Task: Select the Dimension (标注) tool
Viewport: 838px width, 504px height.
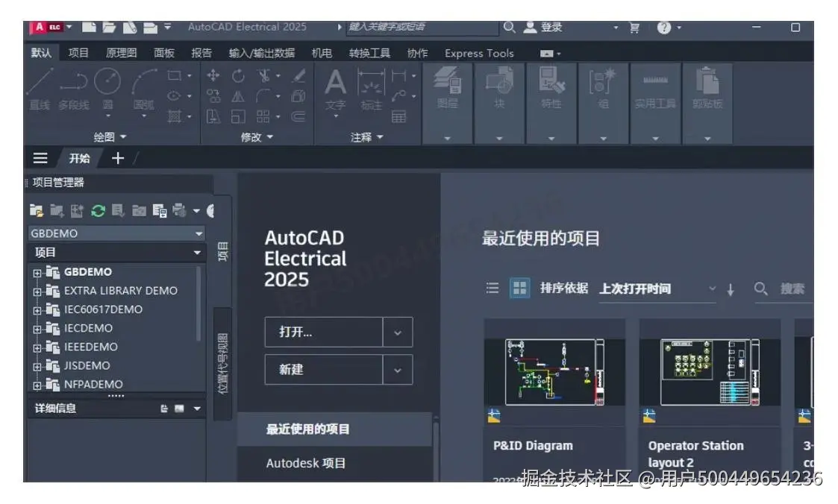Action: click(371, 89)
